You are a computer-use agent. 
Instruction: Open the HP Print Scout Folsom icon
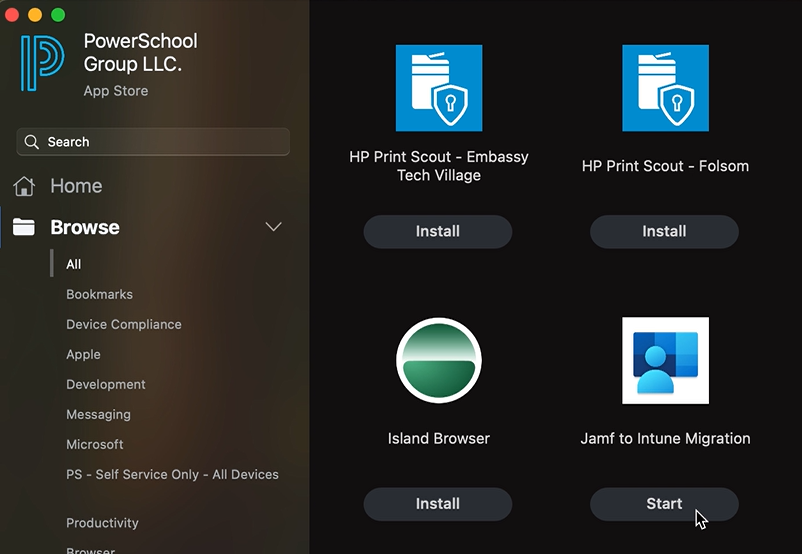pyautogui.click(x=665, y=88)
